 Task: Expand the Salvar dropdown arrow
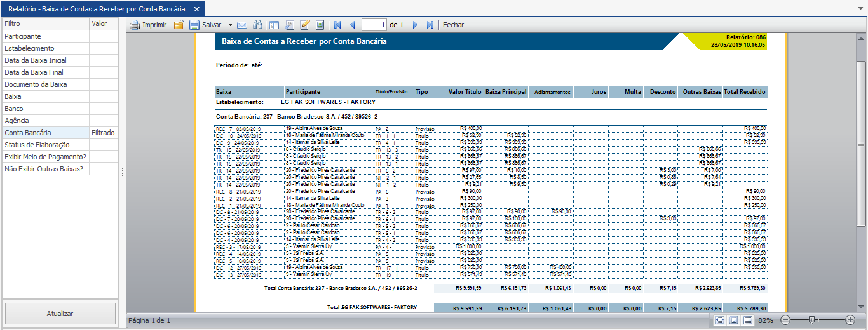230,25
